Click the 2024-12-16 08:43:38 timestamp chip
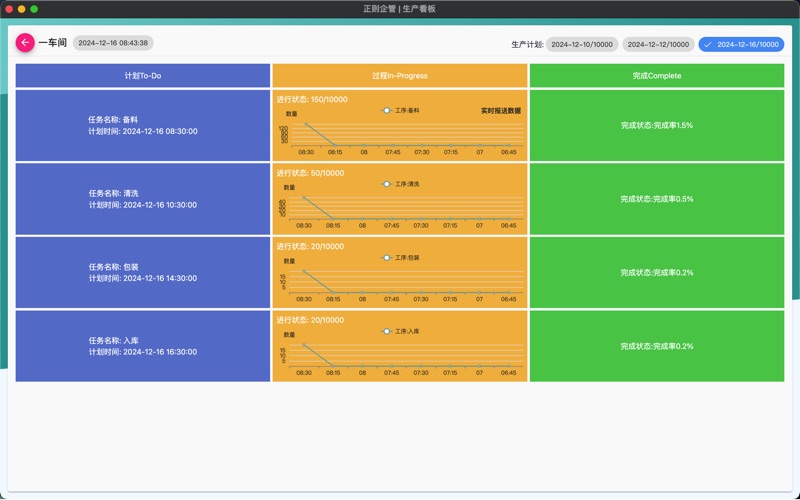Viewport: 800px width, 500px height. (113, 43)
